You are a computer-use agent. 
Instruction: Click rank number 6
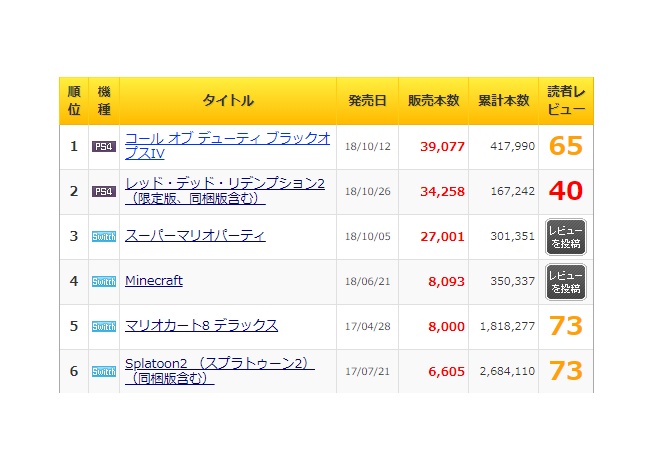point(74,371)
